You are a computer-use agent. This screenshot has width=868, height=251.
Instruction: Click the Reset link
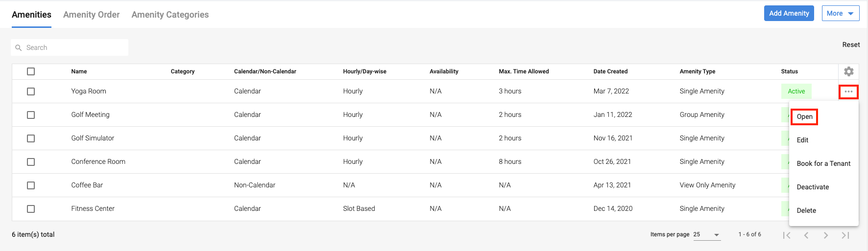(x=851, y=45)
